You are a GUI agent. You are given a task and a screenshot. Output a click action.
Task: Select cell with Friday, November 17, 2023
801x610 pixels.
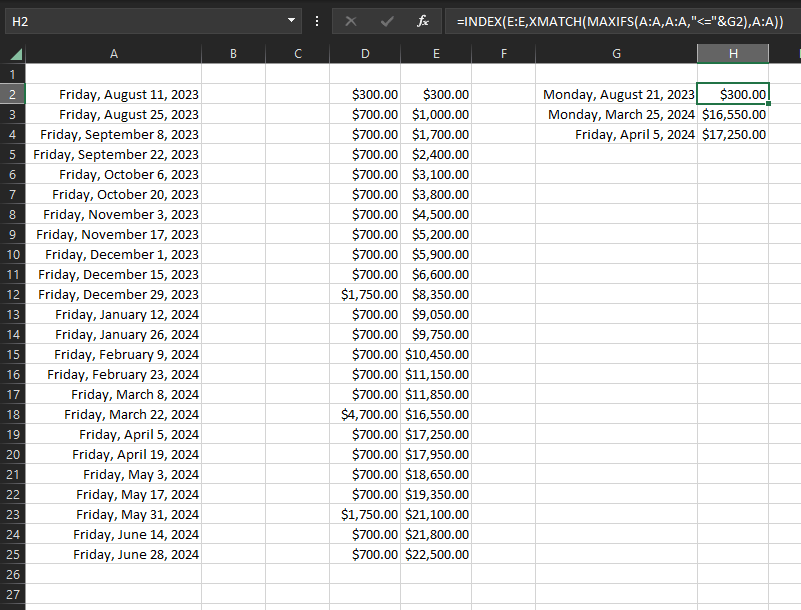113,234
